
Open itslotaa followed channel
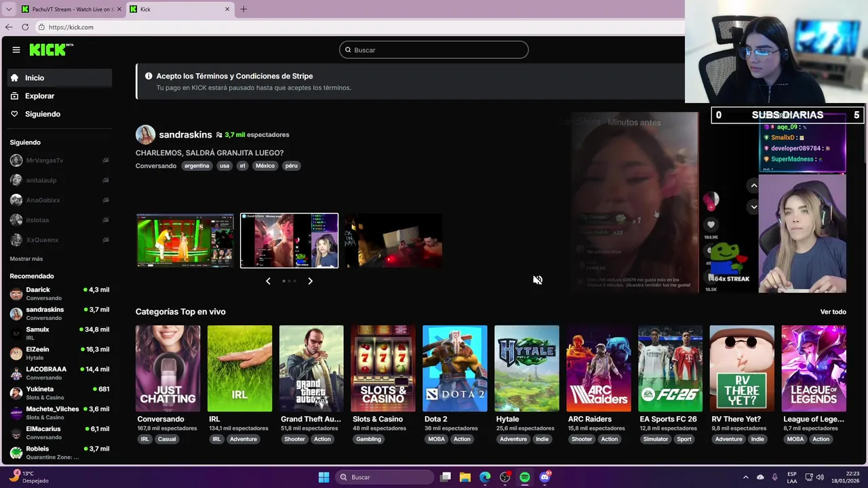click(x=60, y=220)
